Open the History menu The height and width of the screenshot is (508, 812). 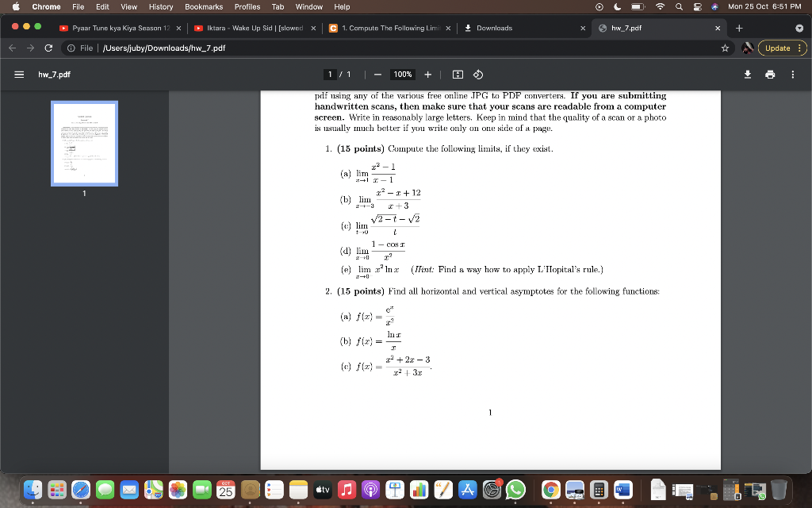coord(161,6)
